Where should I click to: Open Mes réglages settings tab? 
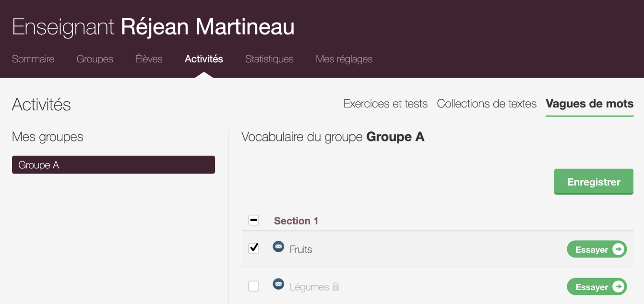point(344,59)
